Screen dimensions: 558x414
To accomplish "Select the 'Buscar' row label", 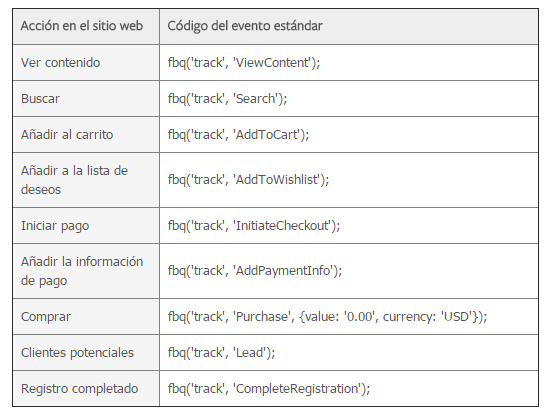I will (x=40, y=99).
